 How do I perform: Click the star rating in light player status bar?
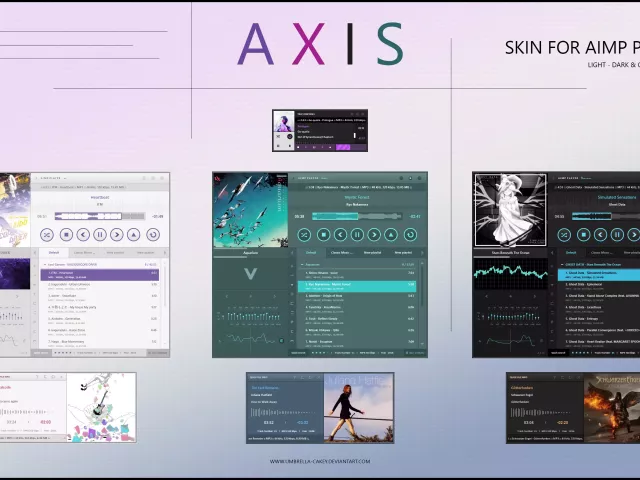[x=63, y=353]
